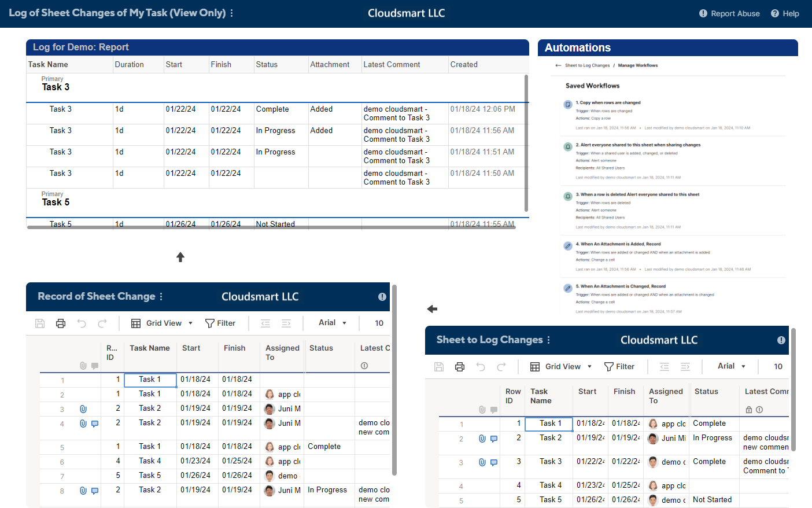Click info icon under Latest C column in Record sheet
812x508 pixels.
364,366
